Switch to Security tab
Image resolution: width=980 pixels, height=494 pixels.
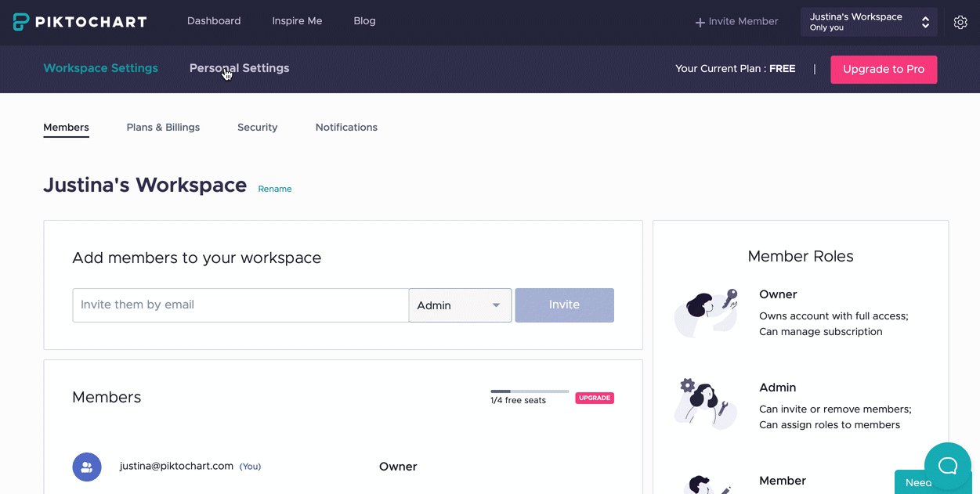click(x=257, y=128)
